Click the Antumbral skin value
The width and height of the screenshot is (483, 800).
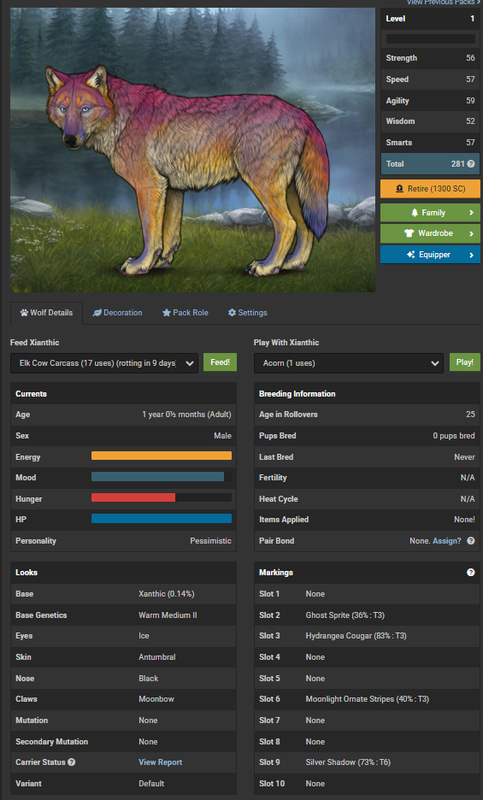[157, 657]
